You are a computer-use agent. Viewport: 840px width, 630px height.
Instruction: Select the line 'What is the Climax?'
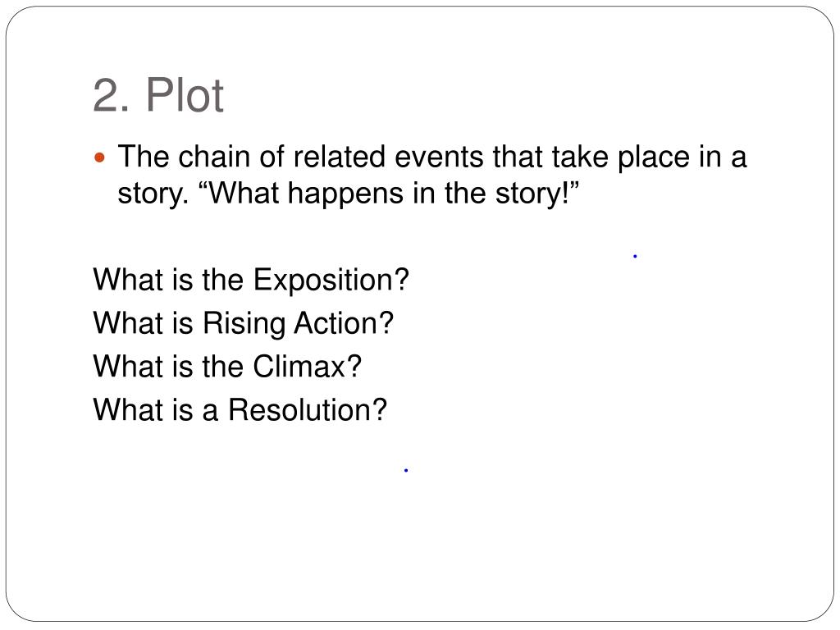227,367
